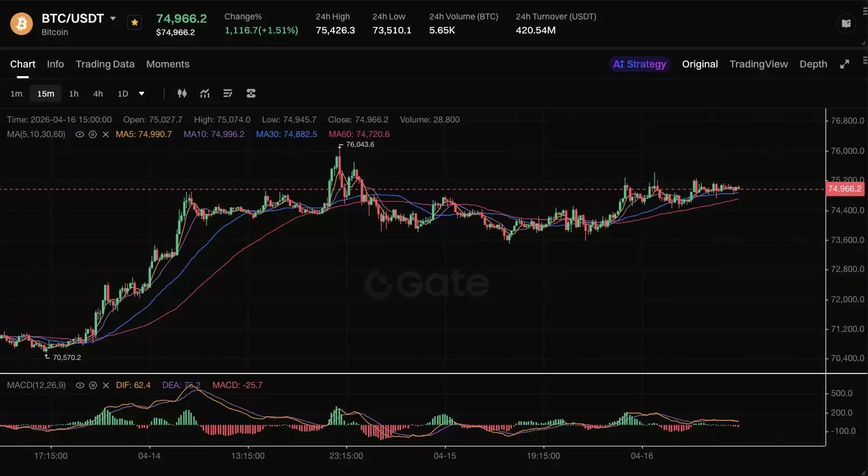Image resolution: width=868 pixels, height=476 pixels.
Task: Toggle MA indicator visibility eye
Action: pos(80,134)
